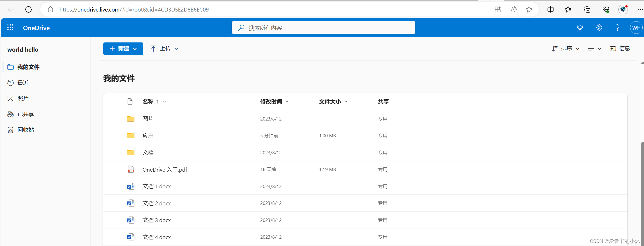This screenshot has height=246, width=644.
Task: Click the Word icon of 文档 3.docx
Action: [x=131, y=220]
